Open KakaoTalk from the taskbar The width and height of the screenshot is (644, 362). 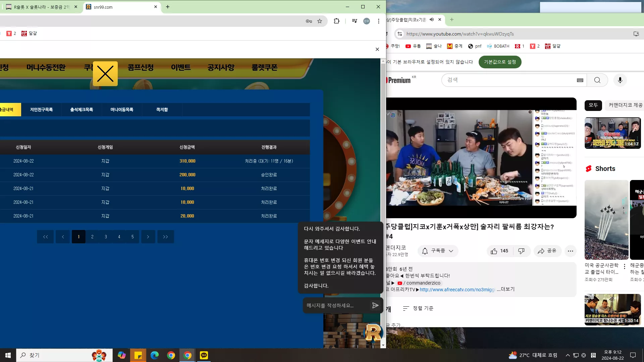tap(204, 355)
